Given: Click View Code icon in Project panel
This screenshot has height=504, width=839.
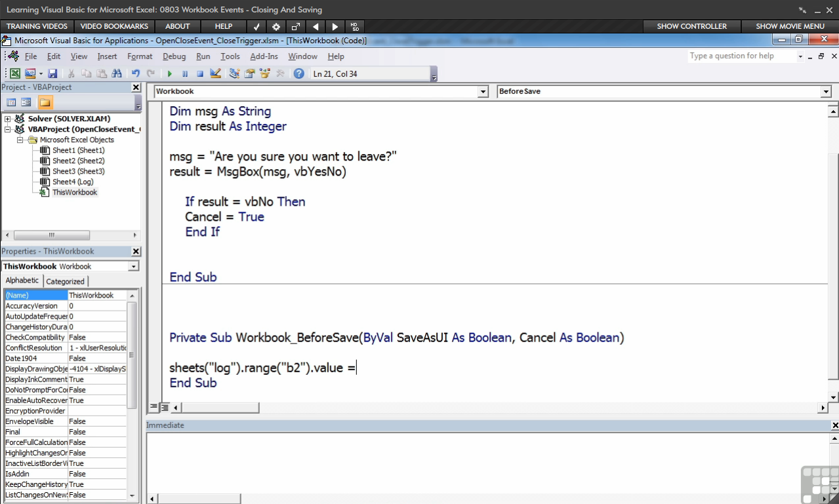Looking at the screenshot, I should coord(11,102).
